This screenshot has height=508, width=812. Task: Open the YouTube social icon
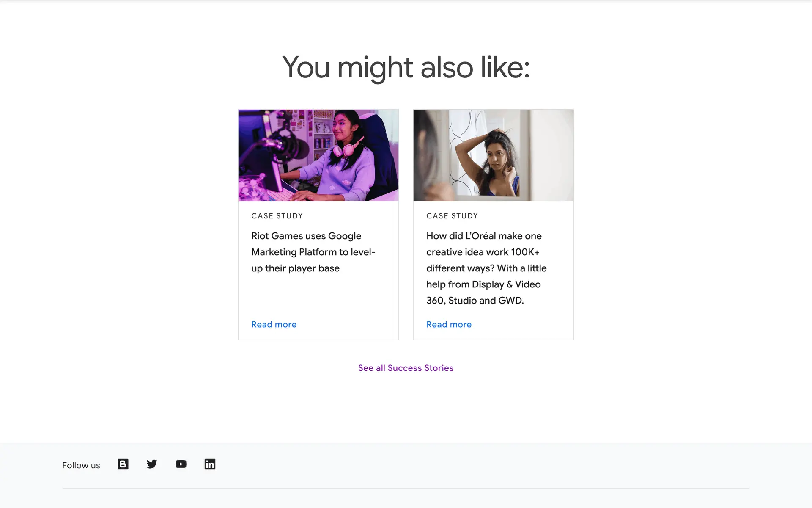[181, 464]
